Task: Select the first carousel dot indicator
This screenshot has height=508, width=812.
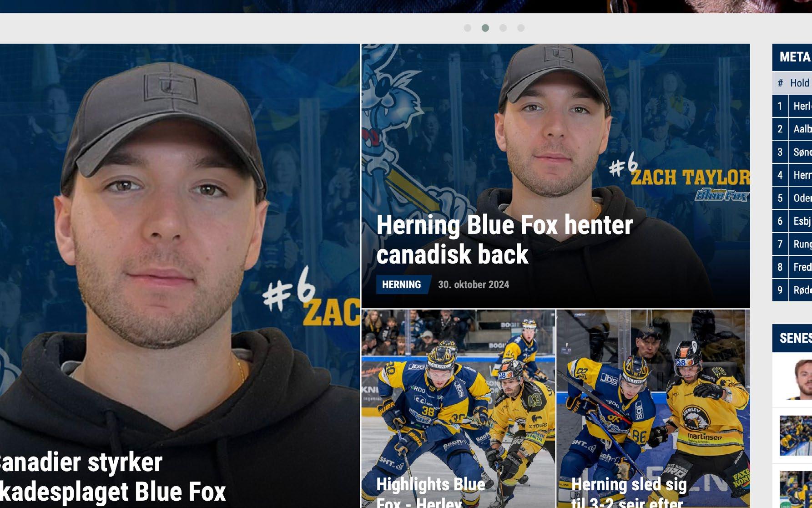Action: click(x=467, y=28)
